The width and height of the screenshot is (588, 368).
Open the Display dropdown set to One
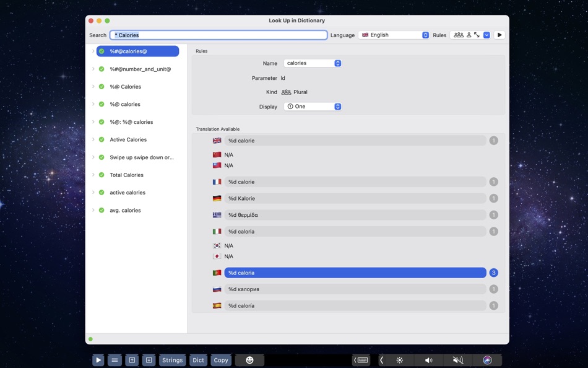313,107
